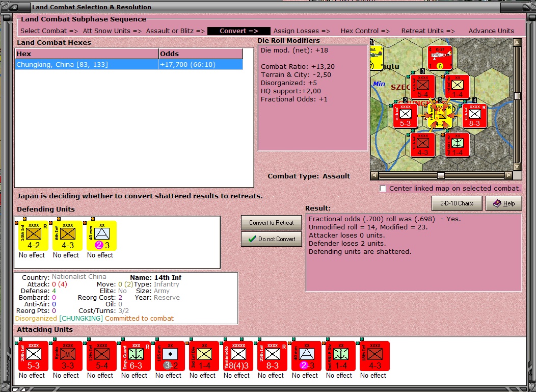Screen dimensions: 536x392
Task: Select the defending 14th Inf 4-2 unit
Action: (x=33, y=236)
